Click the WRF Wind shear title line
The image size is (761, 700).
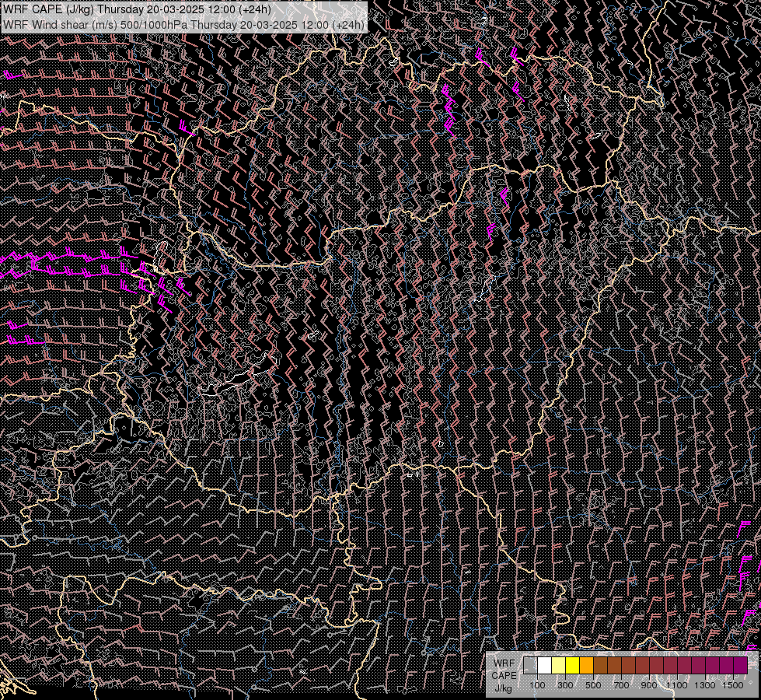[x=184, y=24]
